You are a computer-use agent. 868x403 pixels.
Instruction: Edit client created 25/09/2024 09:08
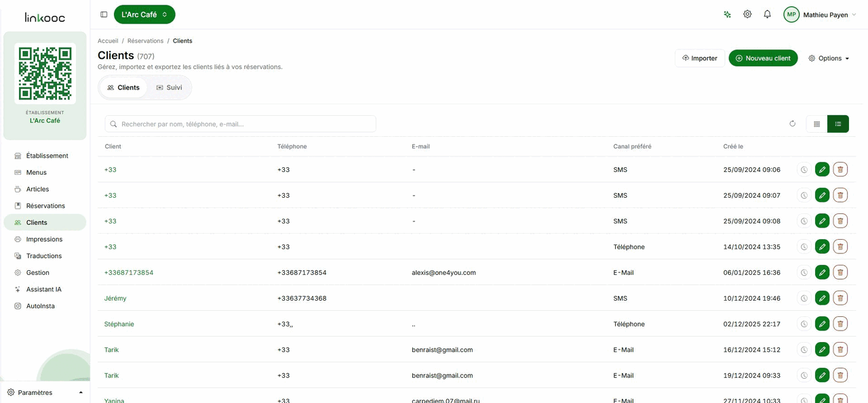pyautogui.click(x=822, y=221)
